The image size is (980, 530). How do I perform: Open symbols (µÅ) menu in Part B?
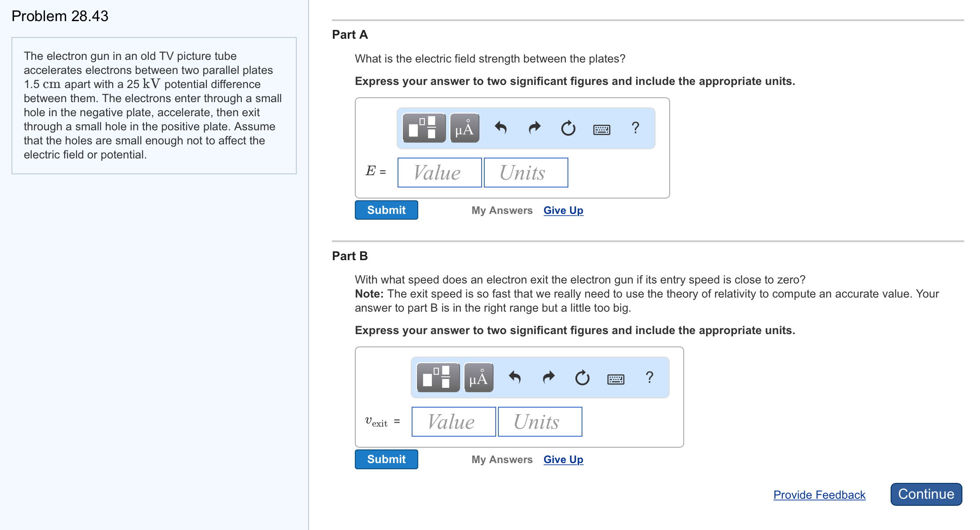pos(479,377)
